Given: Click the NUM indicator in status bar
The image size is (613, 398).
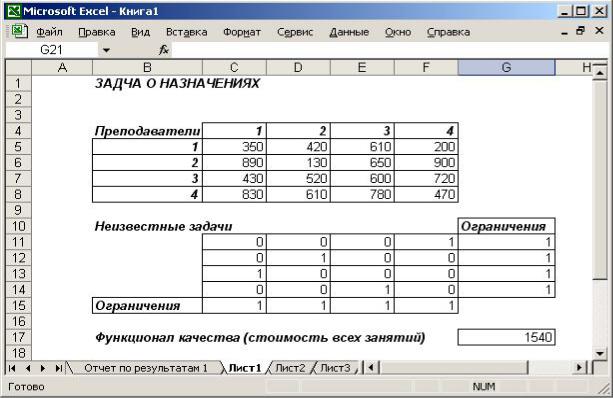Looking at the screenshot, I should click(484, 387).
